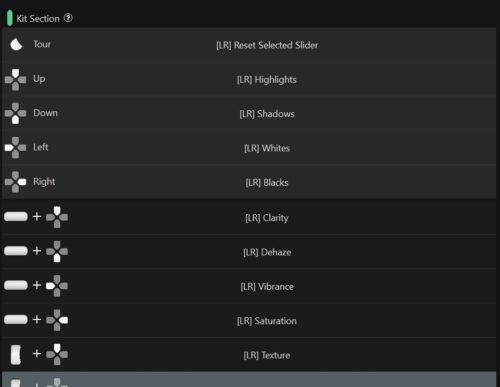Click the [LR] Texture assignment

267,355
